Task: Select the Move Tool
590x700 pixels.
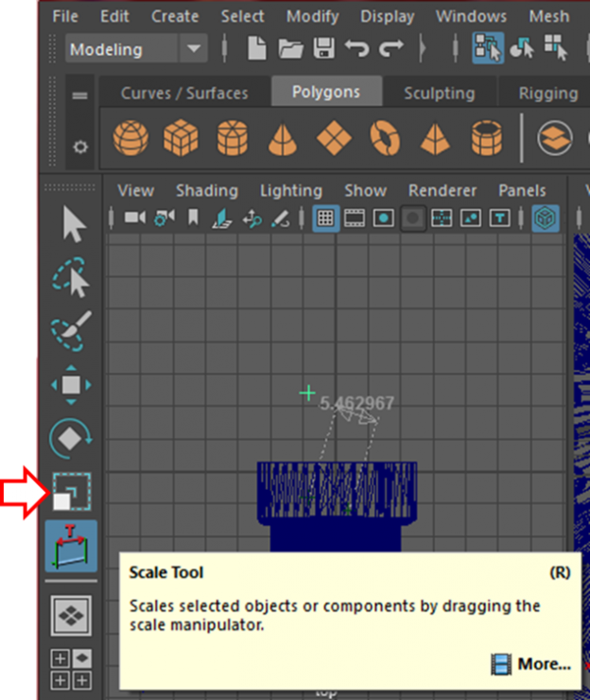Action: tap(71, 385)
